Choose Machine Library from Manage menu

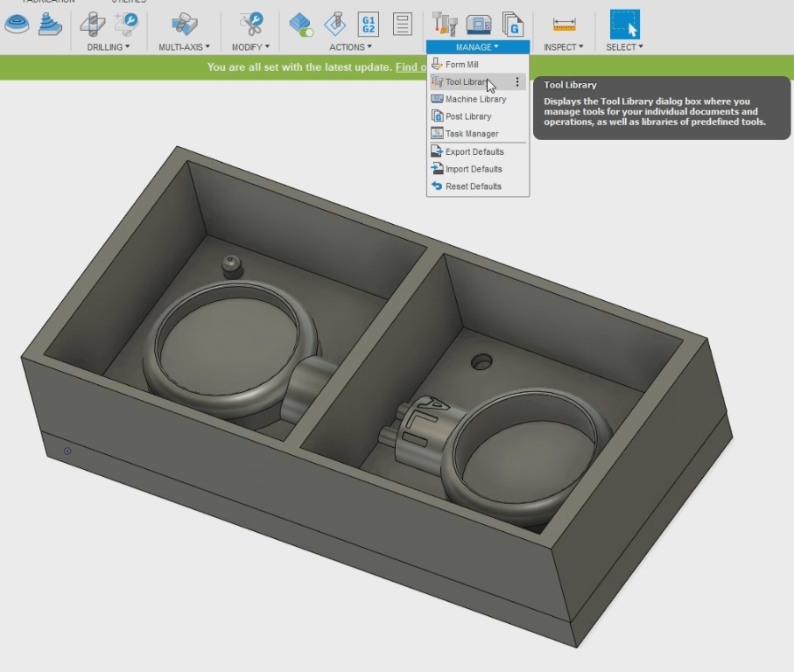pos(477,99)
